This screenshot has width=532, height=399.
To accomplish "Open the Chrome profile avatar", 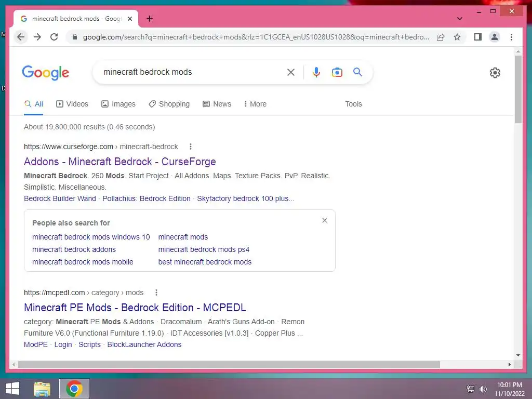I will click(495, 37).
